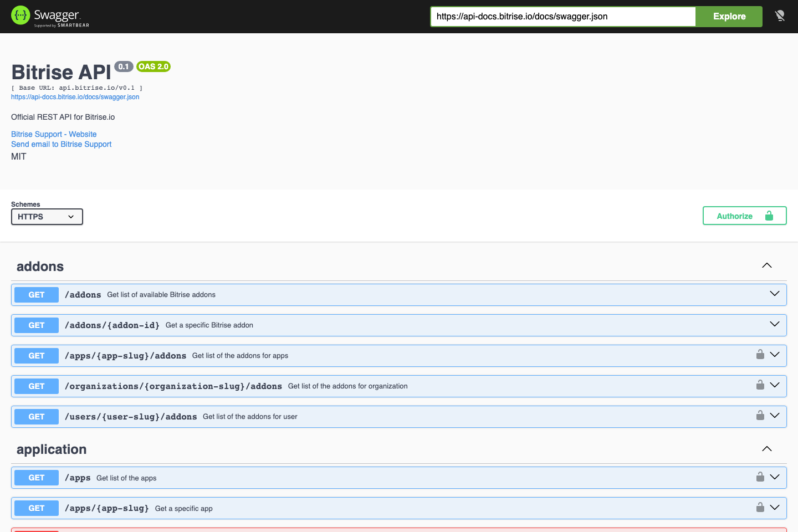798x532 pixels.
Task: Click the padlock on /apps/{app-slug} endpoint
Action: 760,506
